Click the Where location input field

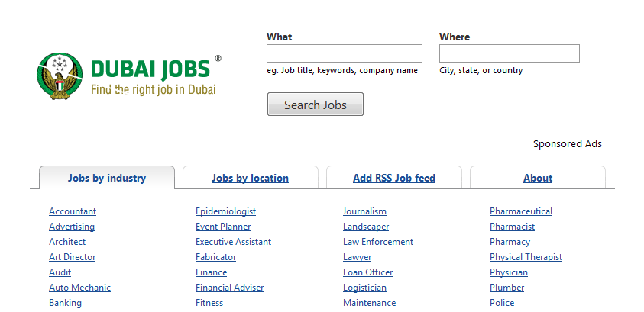click(x=510, y=53)
